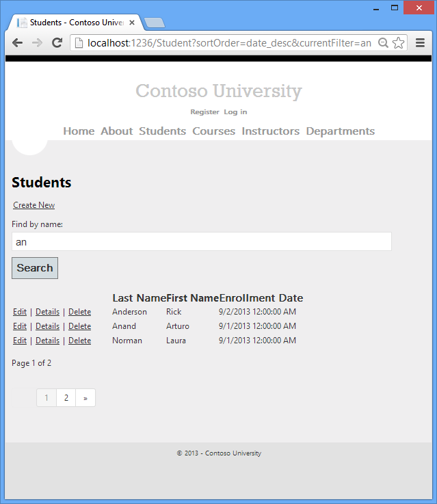
Task: Click the page 1 pagination button
Action: pos(47,398)
